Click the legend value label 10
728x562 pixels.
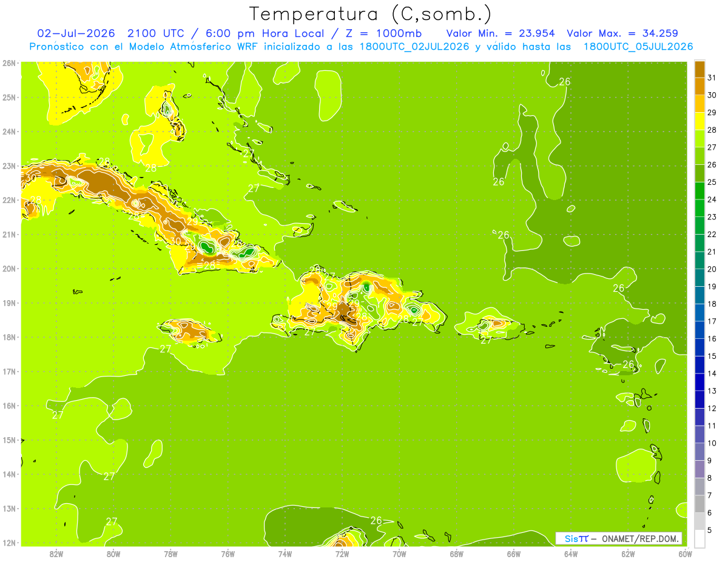pyautogui.click(x=712, y=443)
